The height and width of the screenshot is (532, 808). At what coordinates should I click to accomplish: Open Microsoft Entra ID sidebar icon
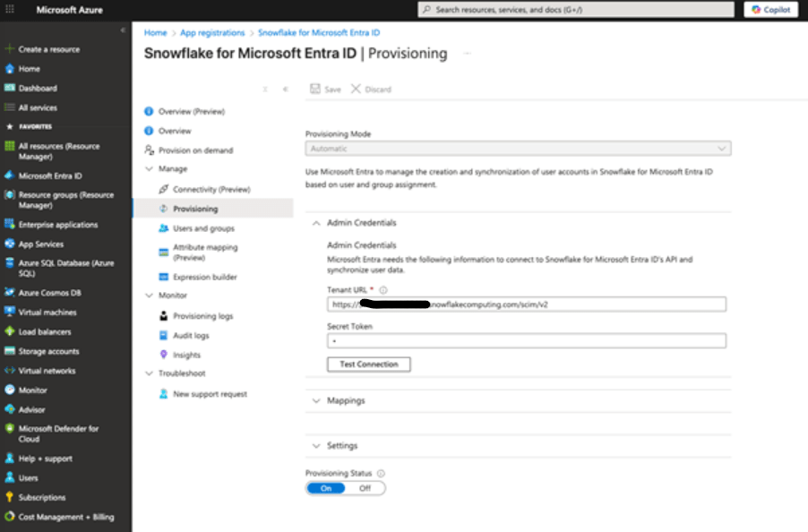[x=9, y=176]
